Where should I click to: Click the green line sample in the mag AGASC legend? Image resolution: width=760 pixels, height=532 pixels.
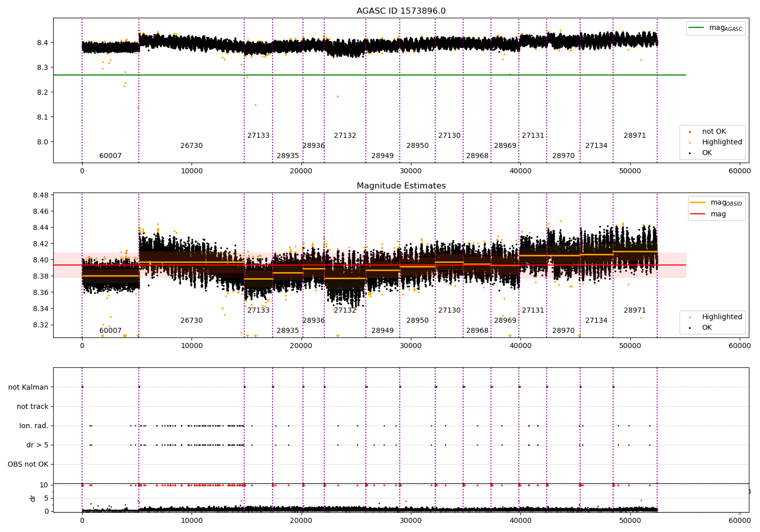(x=697, y=28)
